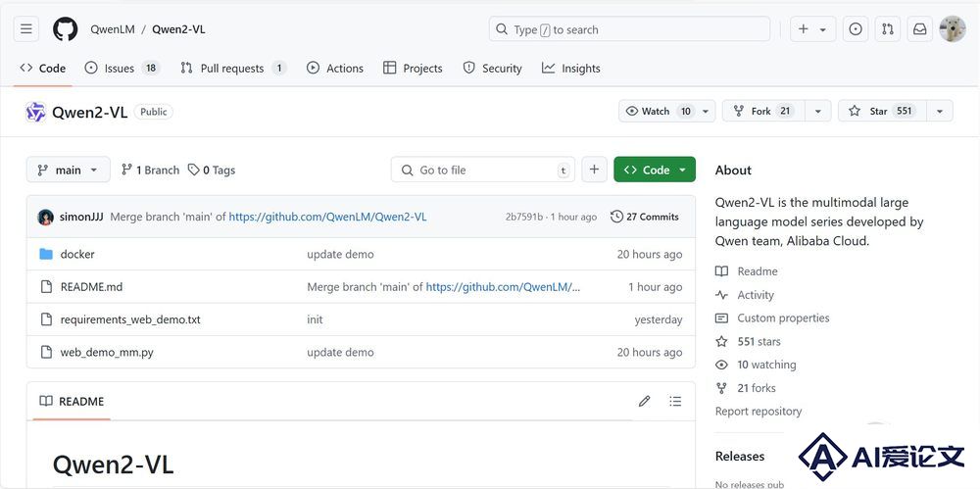Click the eye icon beside 10 watching
Image resolution: width=980 pixels, height=489 pixels.
(x=722, y=365)
